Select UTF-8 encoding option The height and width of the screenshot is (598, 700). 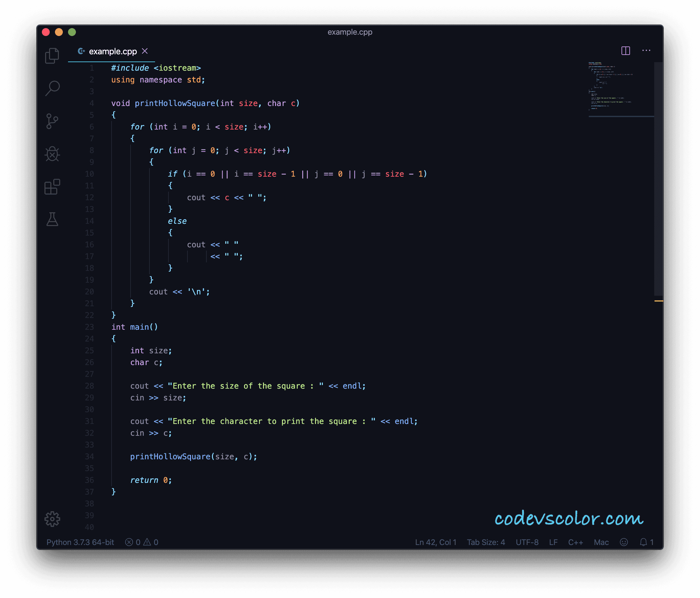[x=527, y=542]
